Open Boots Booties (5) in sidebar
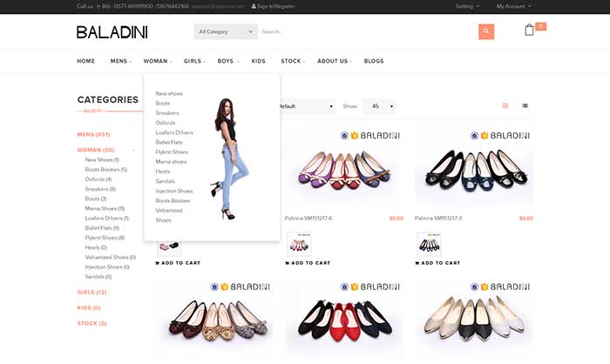 [x=106, y=170]
